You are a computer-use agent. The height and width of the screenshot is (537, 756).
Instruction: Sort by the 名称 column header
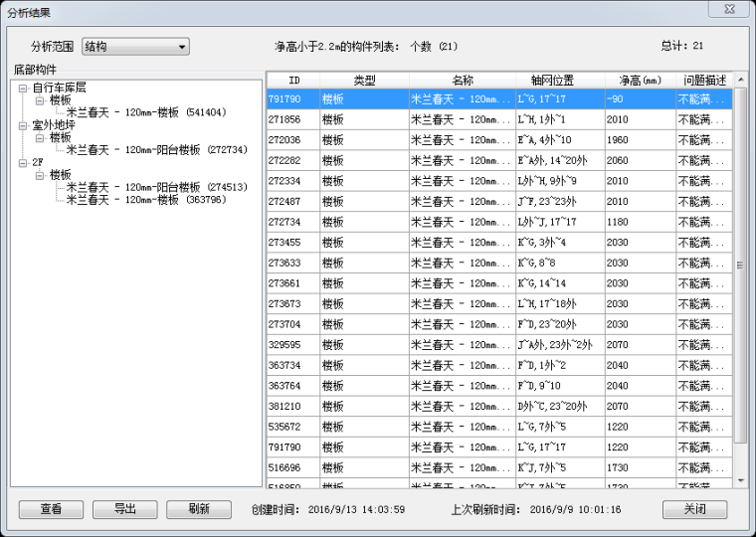click(x=463, y=80)
